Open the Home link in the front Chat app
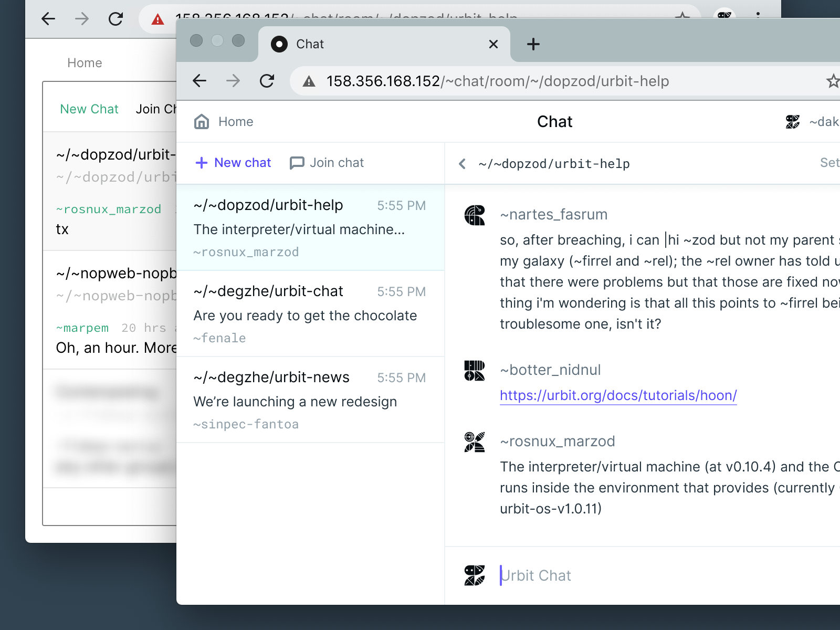Screen dimensions: 840x630 tap(236, 122)
